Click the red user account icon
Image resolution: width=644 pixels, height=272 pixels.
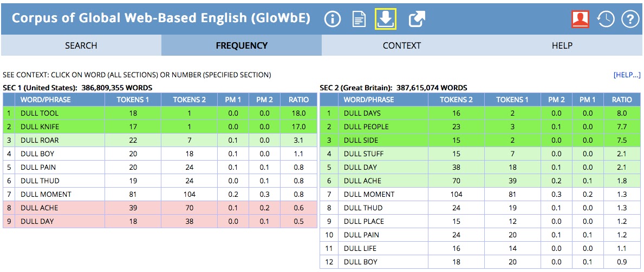pyautogui.click(x=580, y=19)
